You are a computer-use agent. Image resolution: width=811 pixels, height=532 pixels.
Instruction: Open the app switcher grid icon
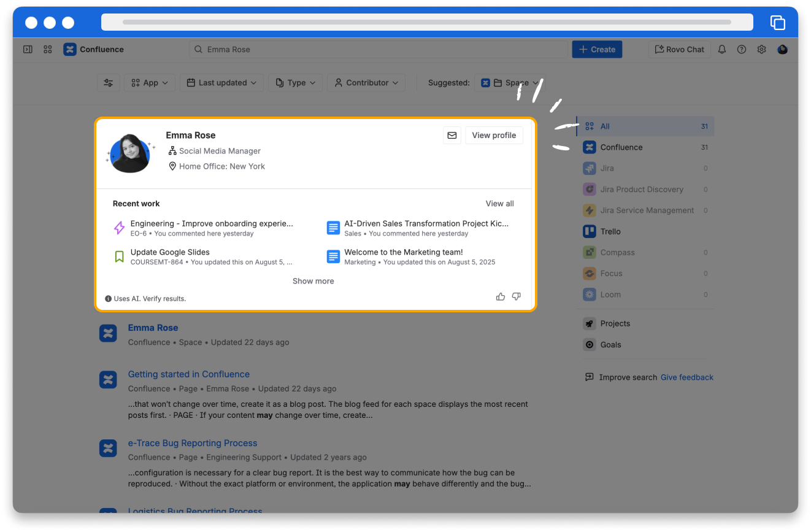48,50
